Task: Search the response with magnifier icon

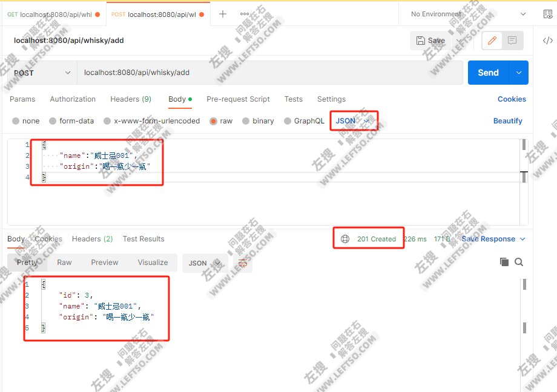Action: (519, 262)
